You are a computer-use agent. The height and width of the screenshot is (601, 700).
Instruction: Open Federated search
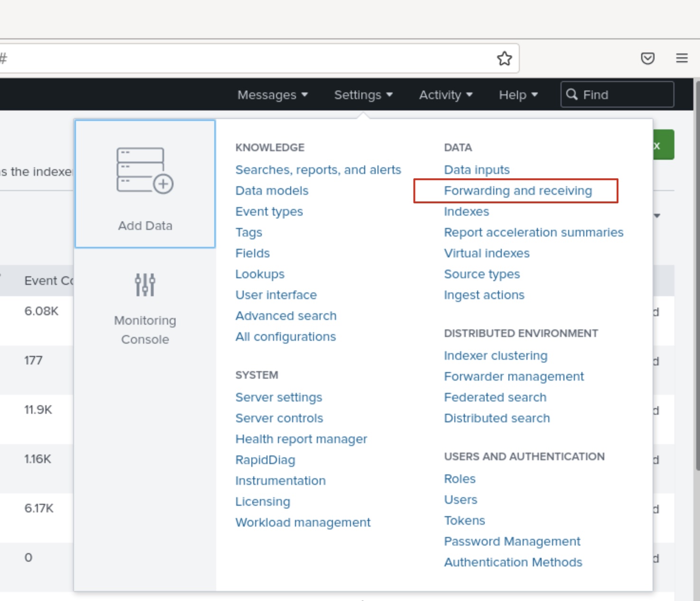point(495,397)
